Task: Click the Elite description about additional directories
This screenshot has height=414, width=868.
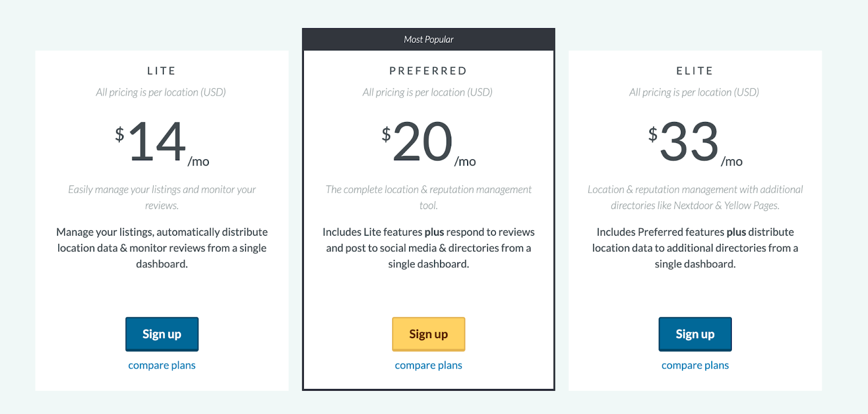Action: tap(695, 248)
